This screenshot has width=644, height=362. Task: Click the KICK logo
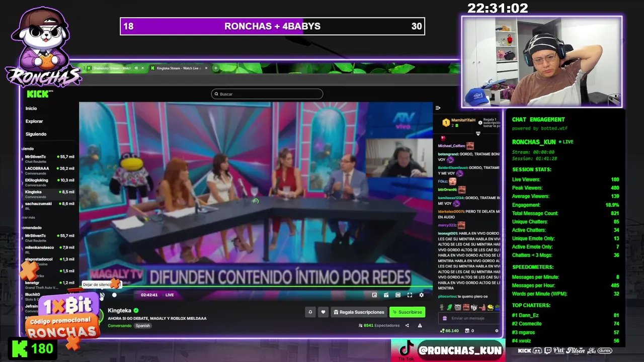(39, 94)
